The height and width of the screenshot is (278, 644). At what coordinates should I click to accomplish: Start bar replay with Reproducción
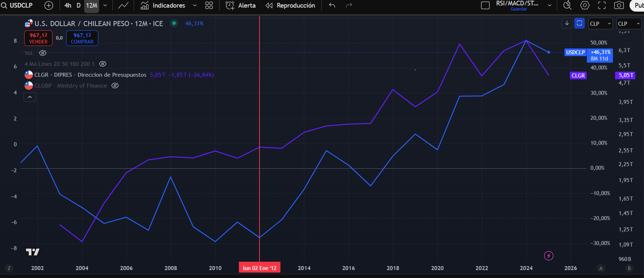coord(290,5)
